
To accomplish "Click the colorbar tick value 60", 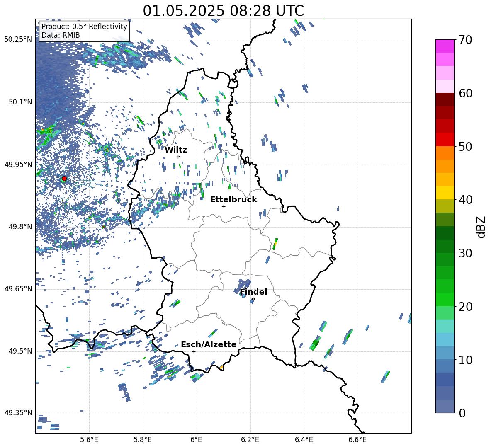I will 465,93.
